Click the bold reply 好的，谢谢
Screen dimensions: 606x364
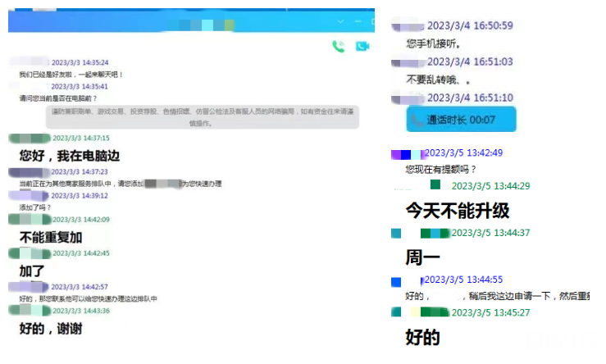(x=51, y=328)
